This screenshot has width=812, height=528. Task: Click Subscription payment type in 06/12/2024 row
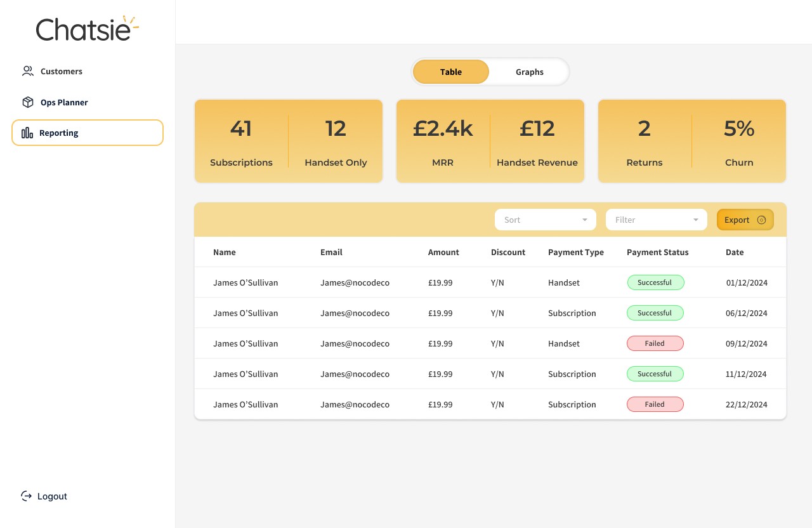point(572,313)
